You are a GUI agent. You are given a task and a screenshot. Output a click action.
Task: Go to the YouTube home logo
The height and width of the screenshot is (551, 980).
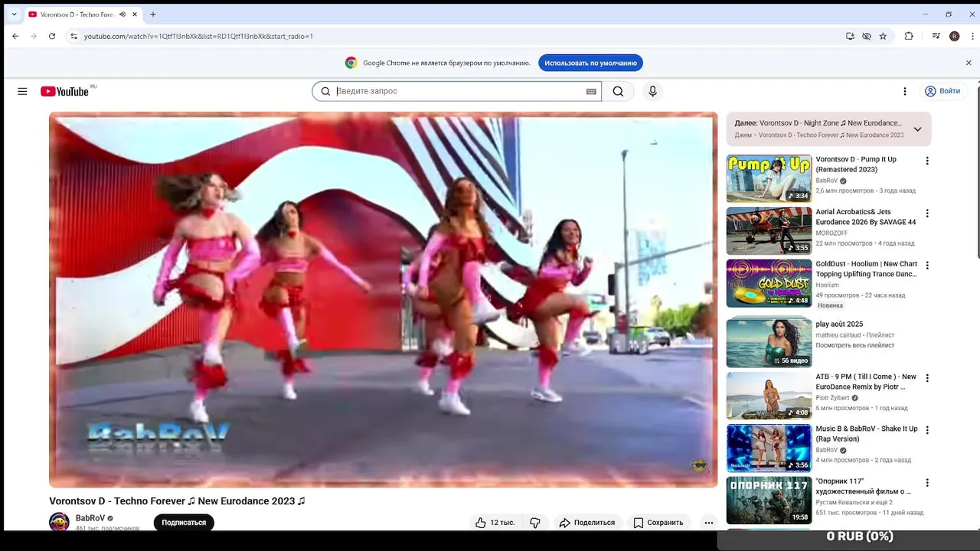click(x=64, y=91)
